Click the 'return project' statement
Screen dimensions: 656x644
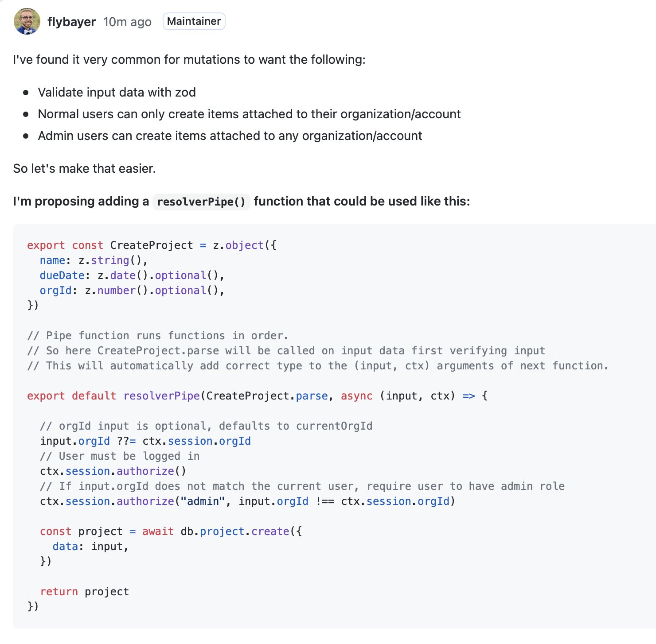click(85, 592)
